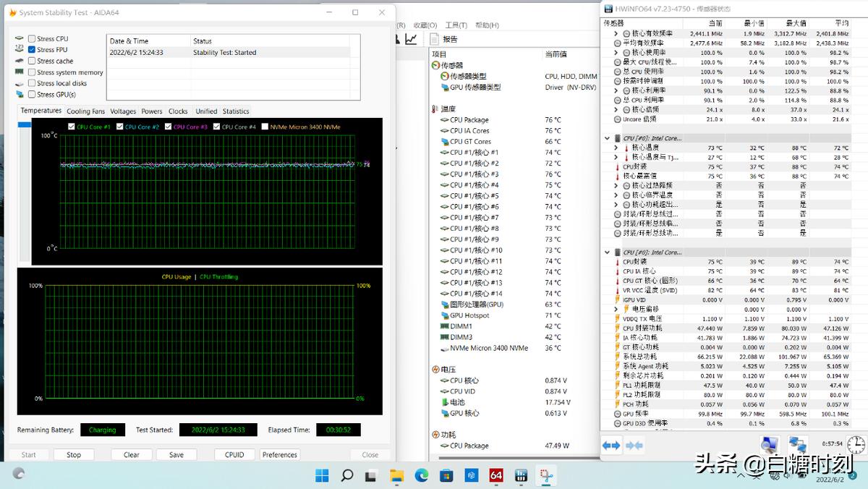Click the Stress GPU(s) graphics card icon
The image size is (868, 489).
tap(20, 93)
